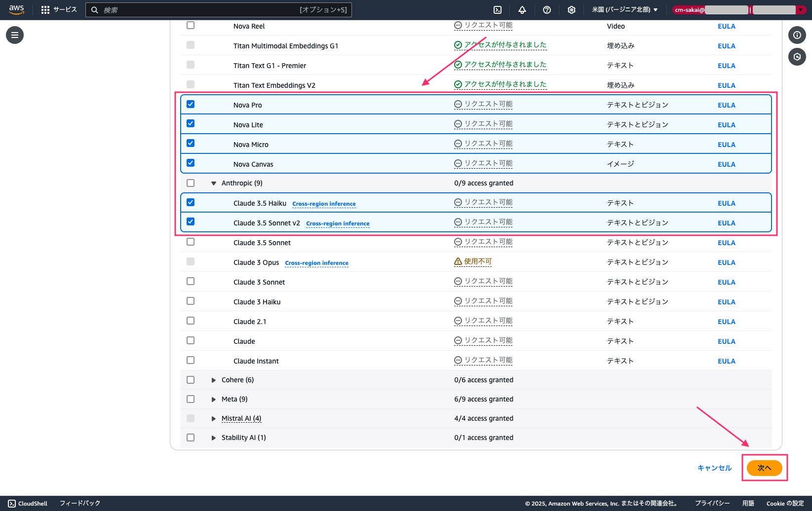This screenshot has width=812, height=511.
Task: Click the Titan Text G1 - Premier name
Action: 270,66
